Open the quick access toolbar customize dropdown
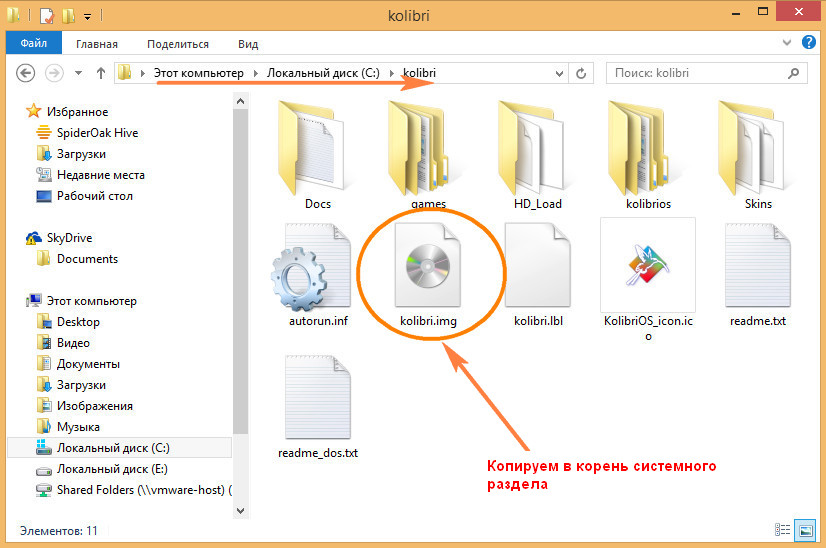The width and height of the screenshot is (826, 548). 87,17
